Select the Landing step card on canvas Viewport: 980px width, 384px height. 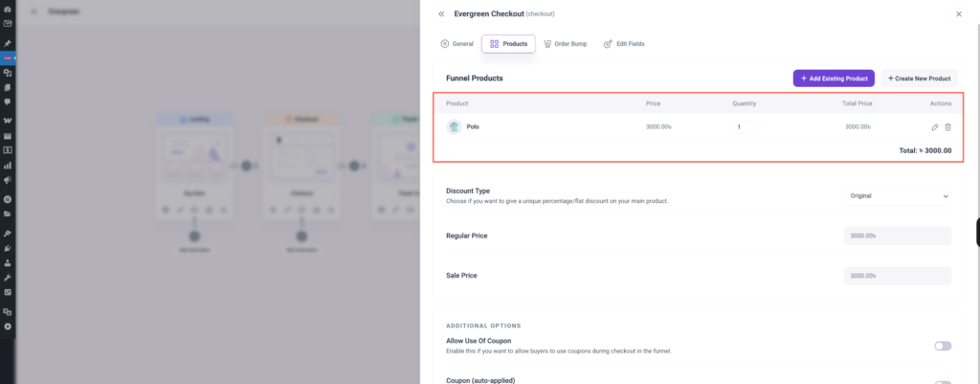coord(193,168)
